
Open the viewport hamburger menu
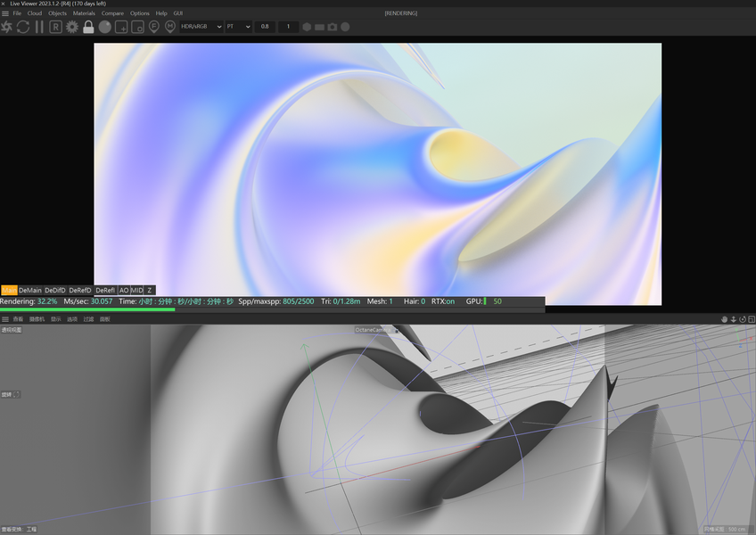[5, 319]
